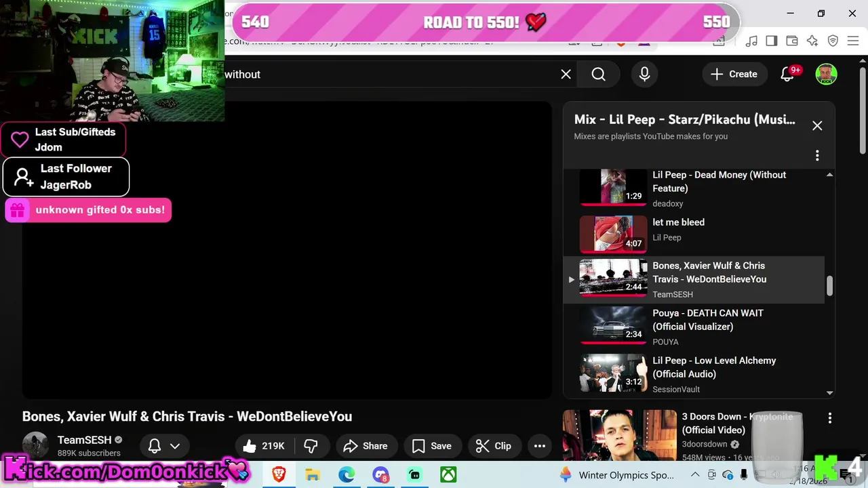
Task: Click the SessionVault channel label
Action: [x=676, y=389]
